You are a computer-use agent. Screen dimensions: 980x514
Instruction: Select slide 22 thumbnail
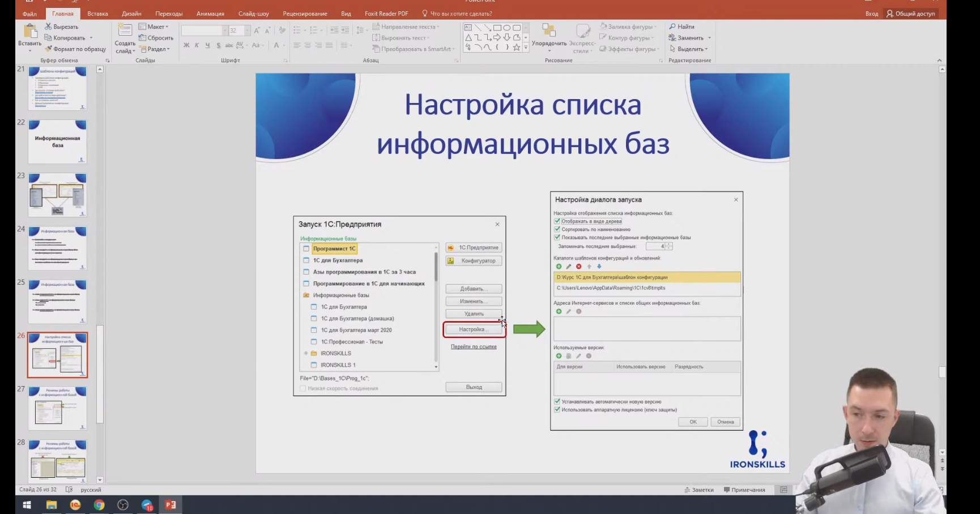point(58,142)
